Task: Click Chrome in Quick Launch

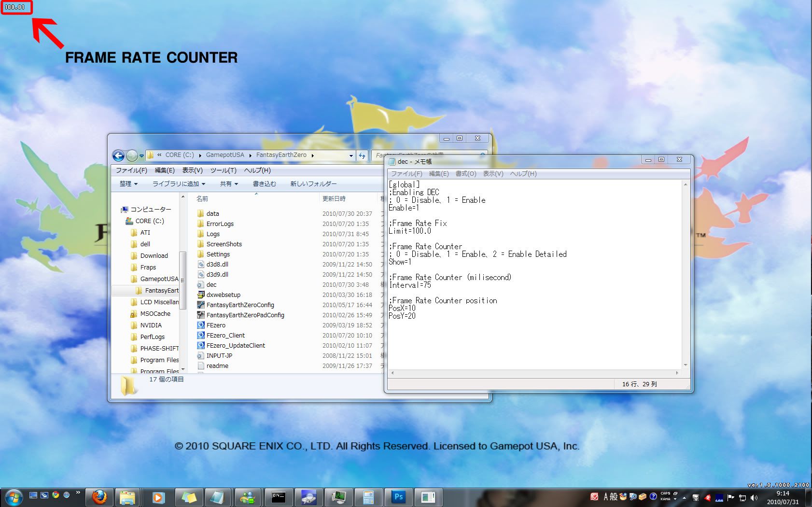Action: [x=56, y=495]
